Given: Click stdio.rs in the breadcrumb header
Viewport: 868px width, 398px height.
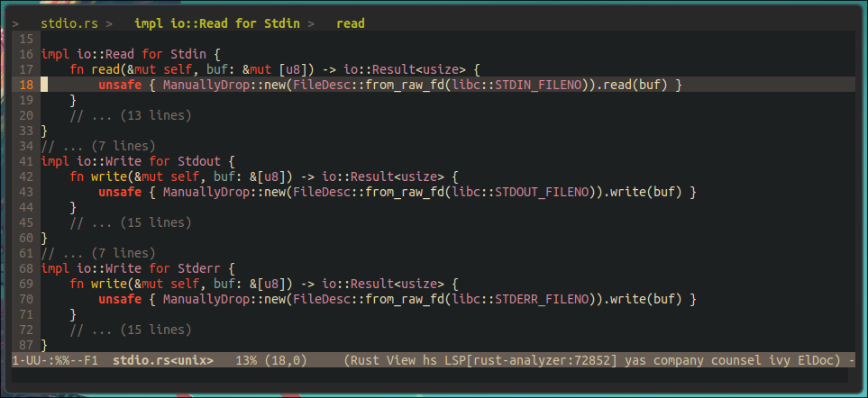Looking at the screenshot, I should tap(70, 23).
